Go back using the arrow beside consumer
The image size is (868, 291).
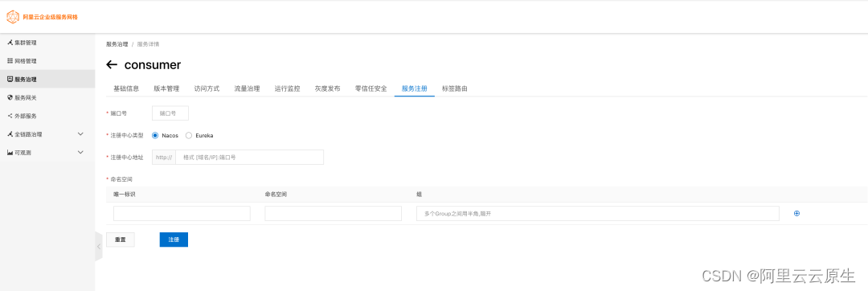point(112,65)
